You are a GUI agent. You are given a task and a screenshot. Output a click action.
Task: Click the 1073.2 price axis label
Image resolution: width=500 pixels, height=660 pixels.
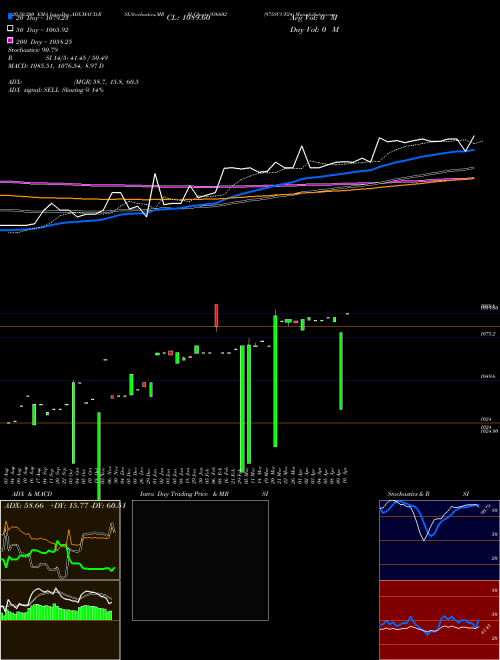488,334
